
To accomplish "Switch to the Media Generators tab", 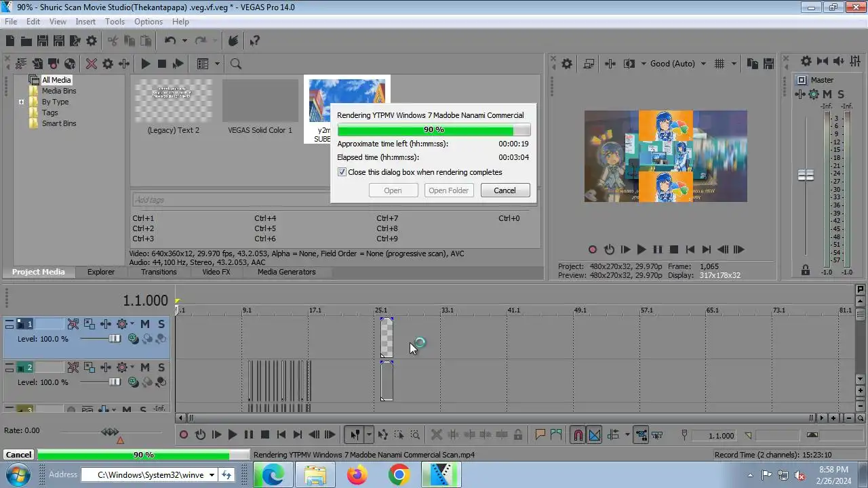I will 286,272.
